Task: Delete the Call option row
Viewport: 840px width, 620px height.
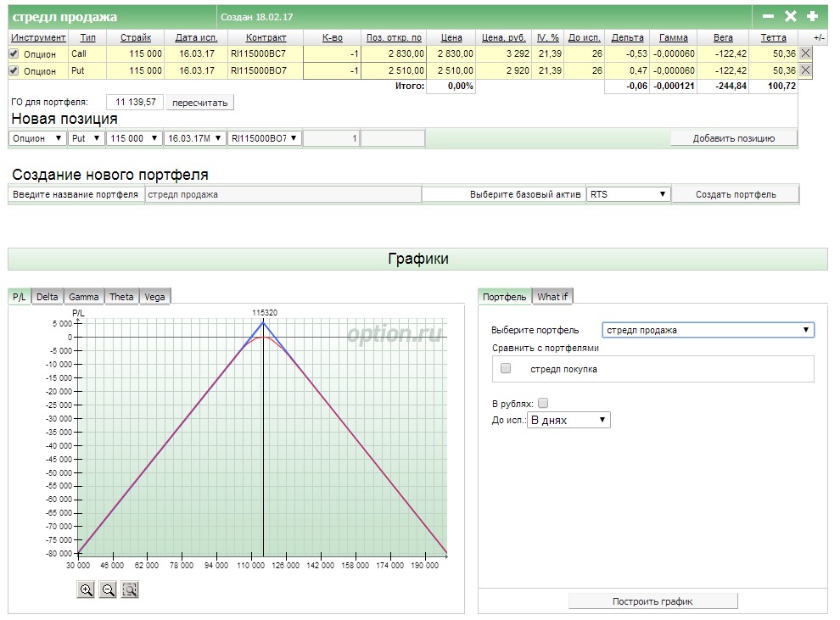Action: click(x=805, y=53)
